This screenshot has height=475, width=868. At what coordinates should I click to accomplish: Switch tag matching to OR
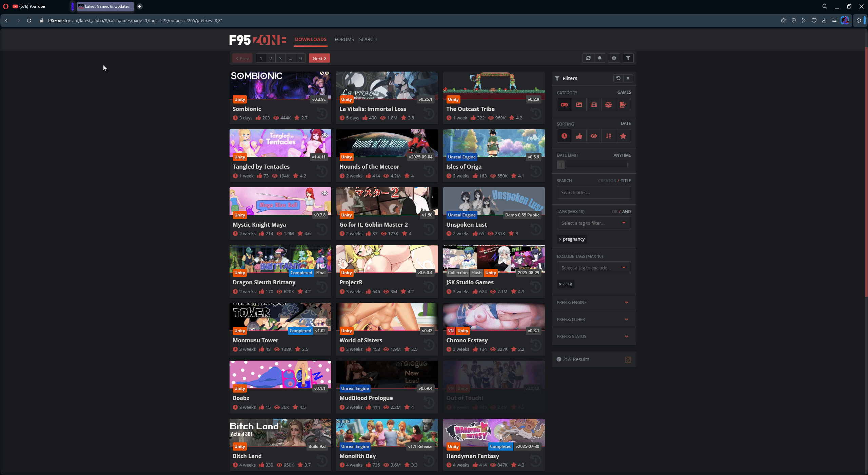tap(614, 212)
